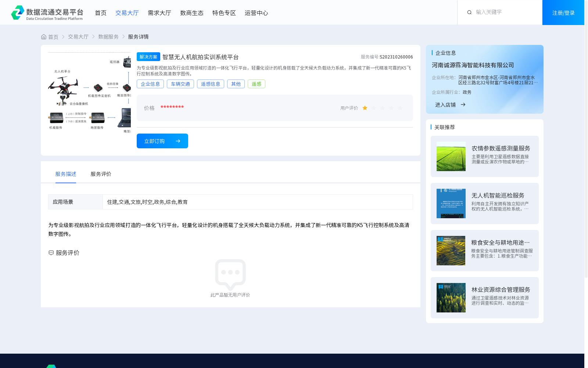
Task: Click the 解决方案 label badge
Action: click(148, 57)
